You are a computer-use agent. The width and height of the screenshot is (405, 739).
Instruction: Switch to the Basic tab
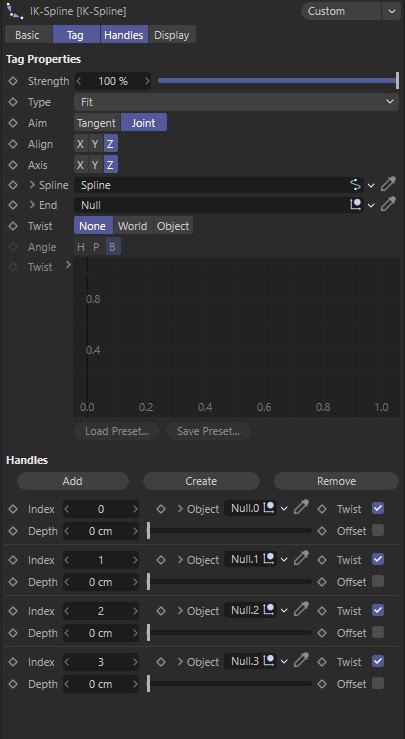(28, 35)
